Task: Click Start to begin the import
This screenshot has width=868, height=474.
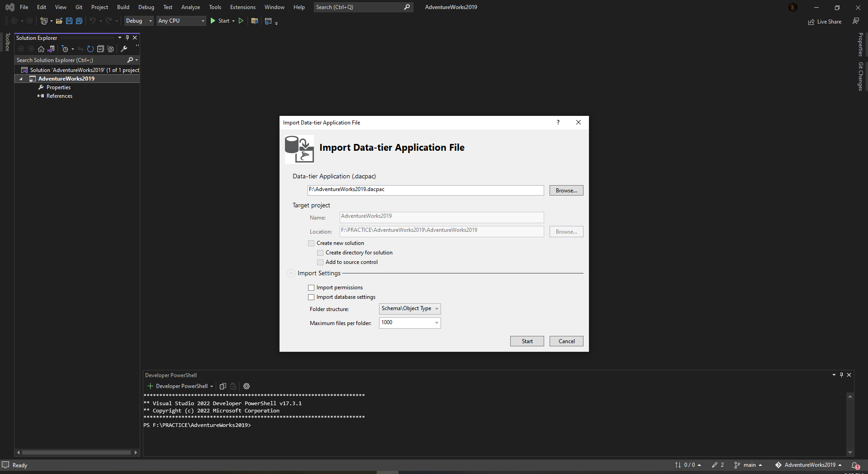Action: (x=526, y=341)
